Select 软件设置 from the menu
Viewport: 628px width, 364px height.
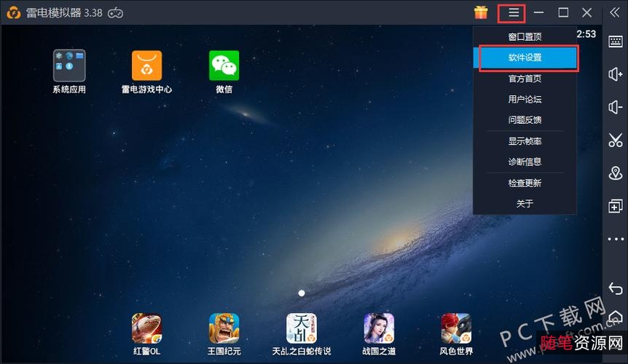click(525, 58)
